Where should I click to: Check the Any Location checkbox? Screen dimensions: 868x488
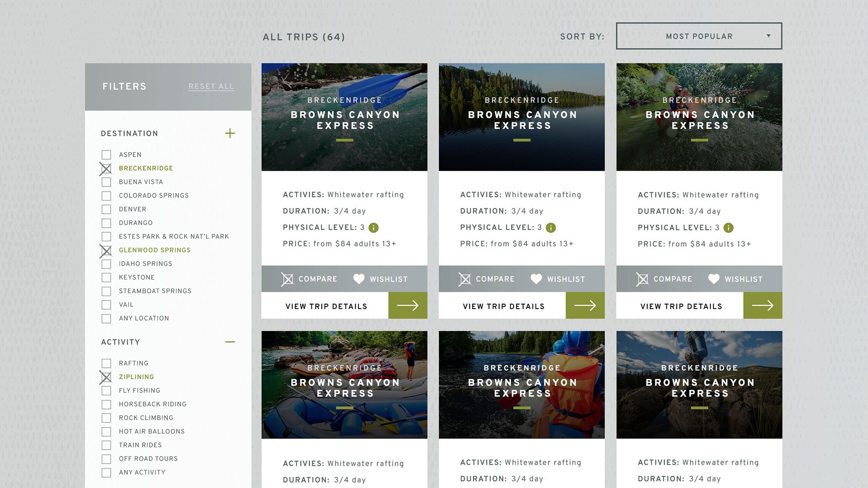click(106, 319)
